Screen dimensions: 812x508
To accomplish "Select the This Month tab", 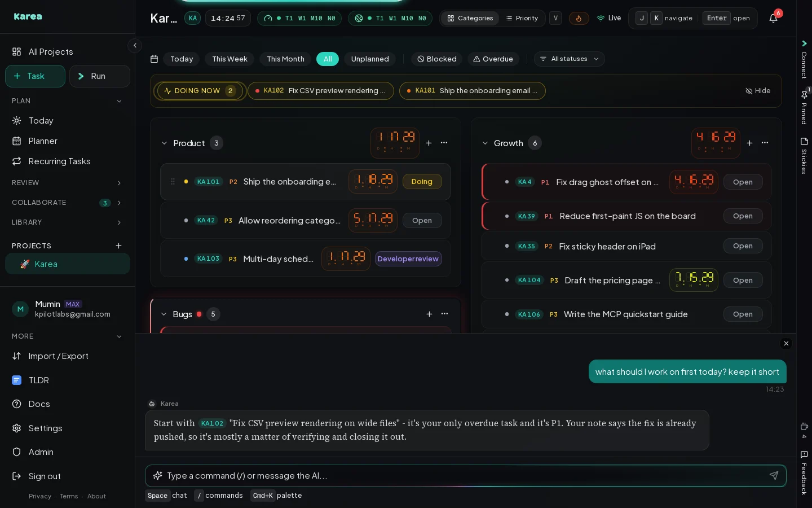I will (285, 59).
